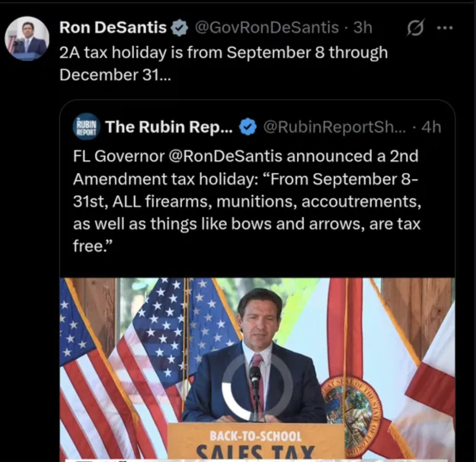The height and width of the screenshot is (462, 476).
Task: Open the @RubinReportSh... handle
Action: (335, 126)
